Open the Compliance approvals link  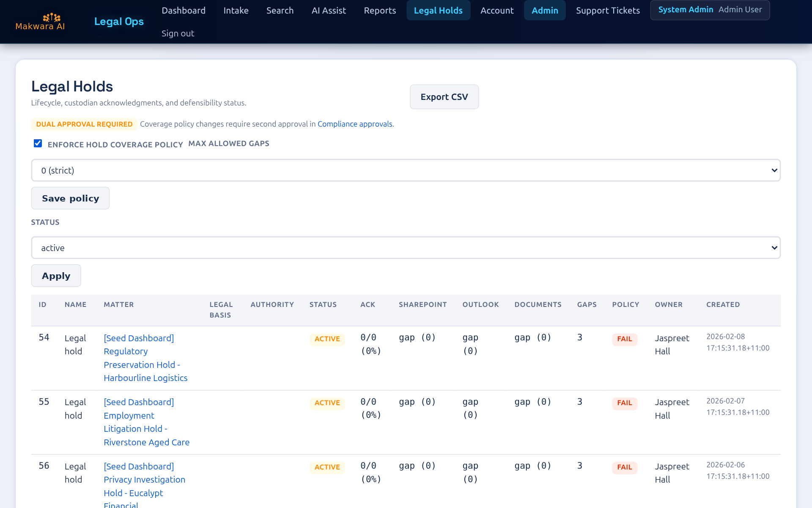[x=355, y=124]
